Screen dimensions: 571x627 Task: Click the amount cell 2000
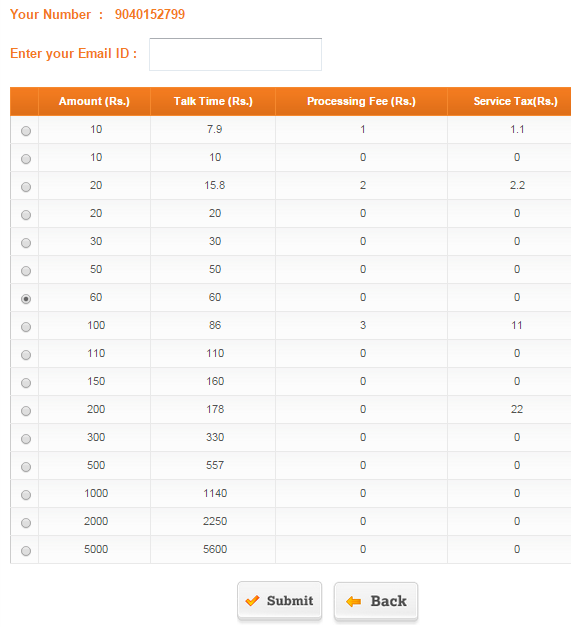(96, 521)
